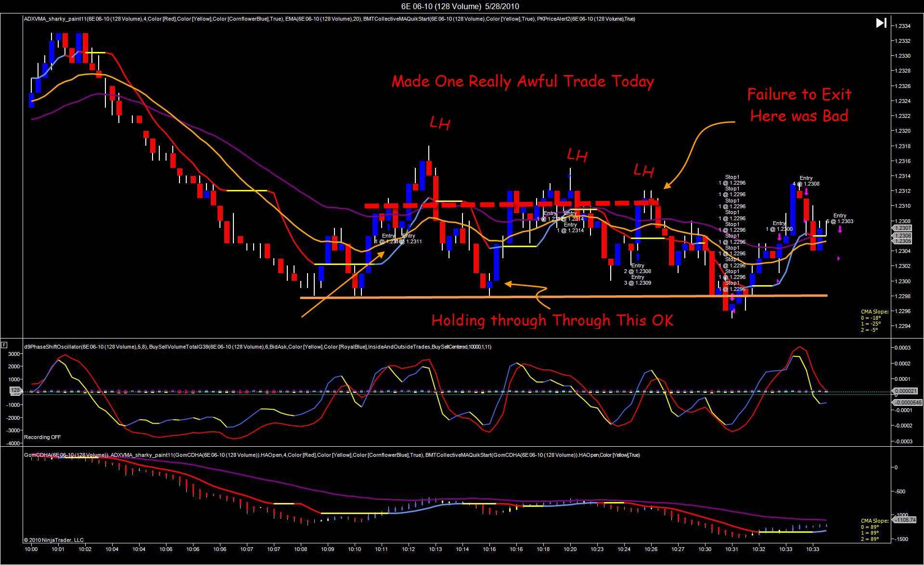Select the 1.2305 price marker
The image size is (924, 565).
903,241
